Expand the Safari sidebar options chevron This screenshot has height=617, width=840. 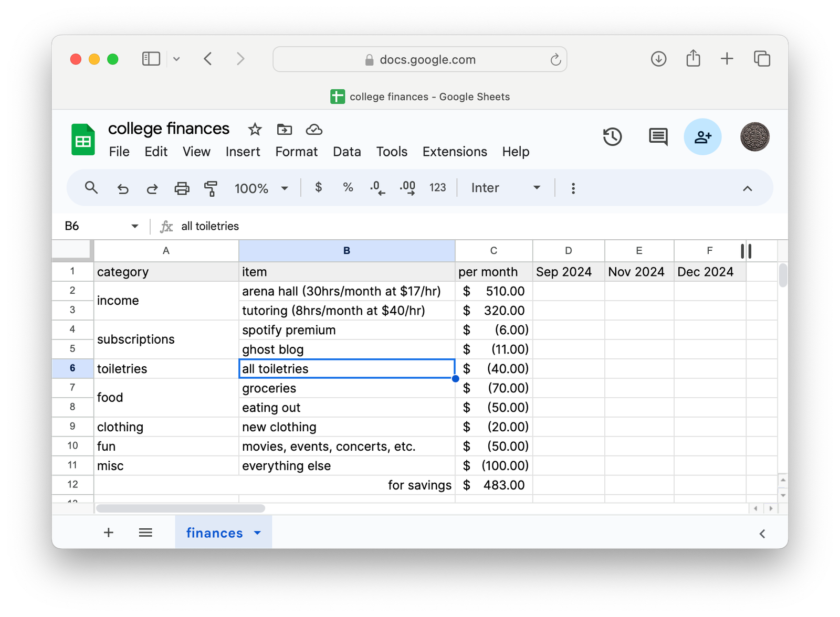tap(176, 59)
